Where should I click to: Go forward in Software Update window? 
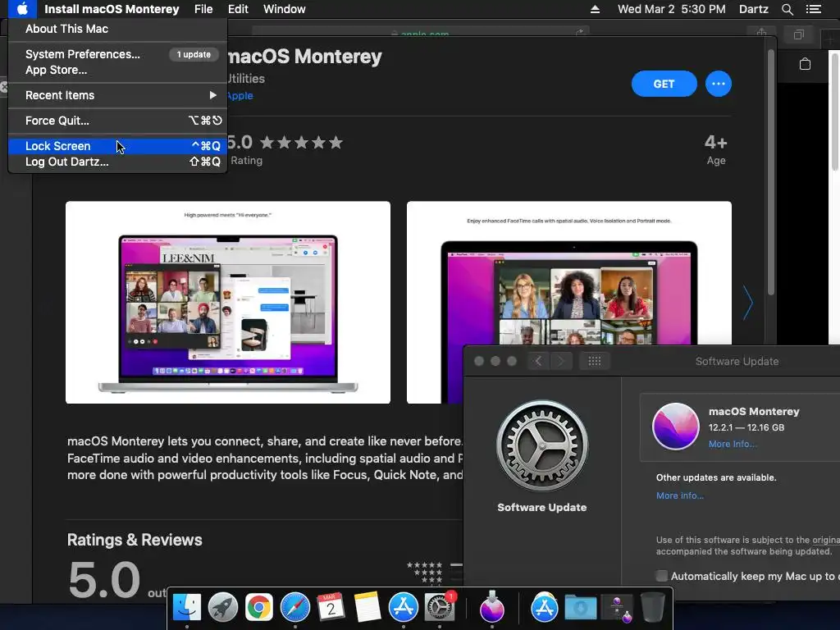[x=561, y=361]
